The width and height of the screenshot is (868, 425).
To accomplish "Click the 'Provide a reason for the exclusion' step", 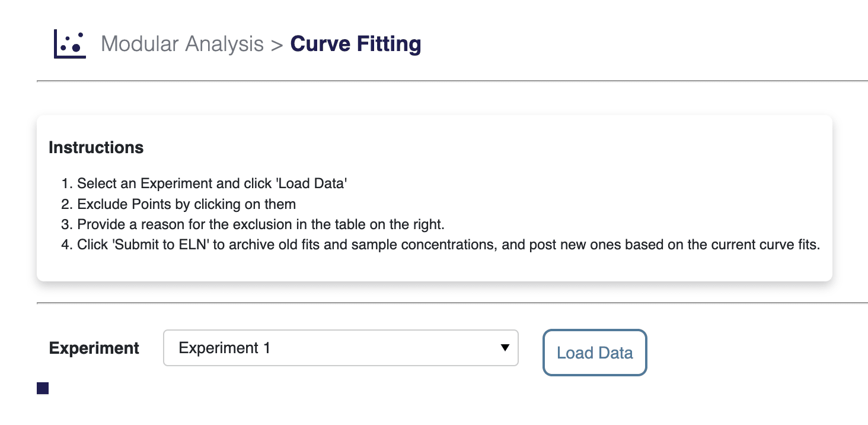I will 260,224.
